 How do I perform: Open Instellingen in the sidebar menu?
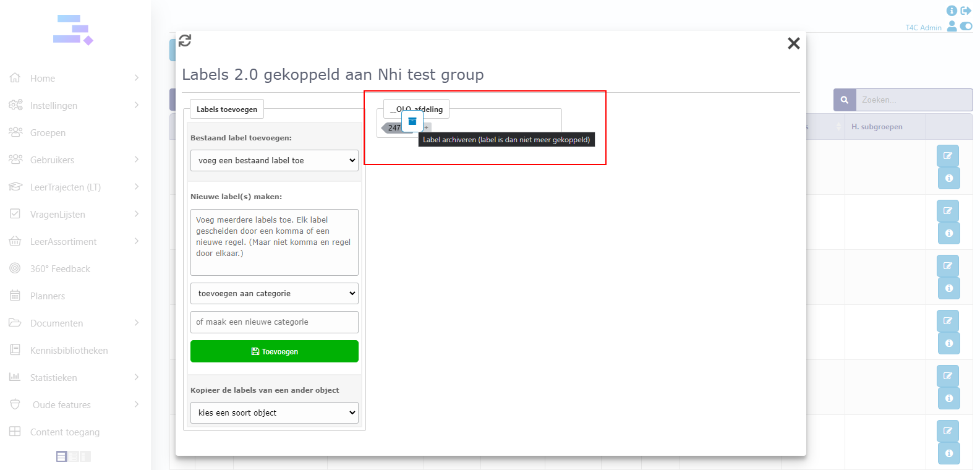click(54, 106)
